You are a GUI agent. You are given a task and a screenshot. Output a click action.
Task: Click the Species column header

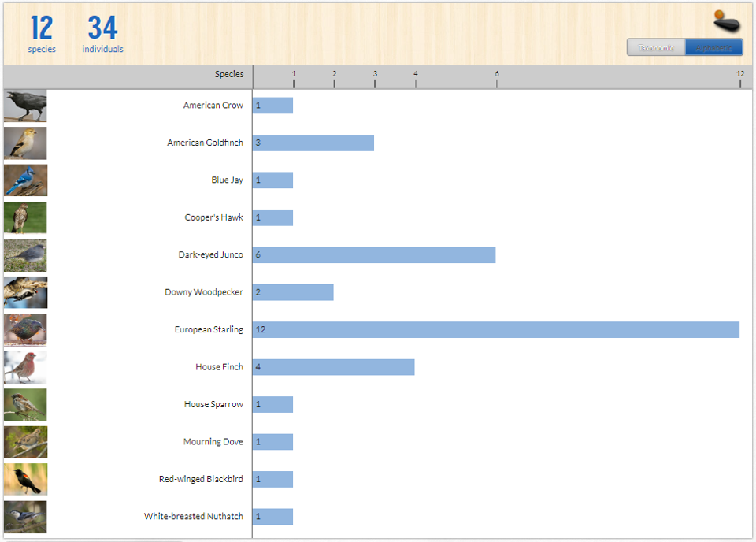(x=229, y=74)
